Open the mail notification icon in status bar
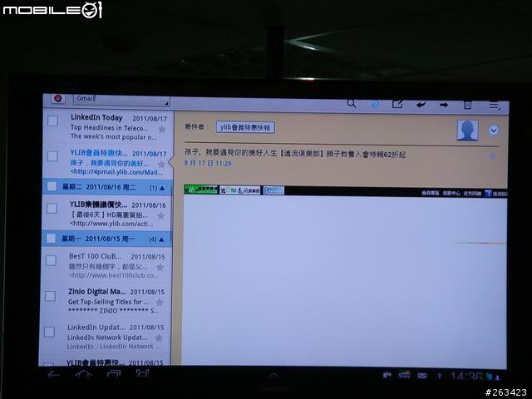The height and width of the screenshot is (399, 532). click(x=422, y=376)
